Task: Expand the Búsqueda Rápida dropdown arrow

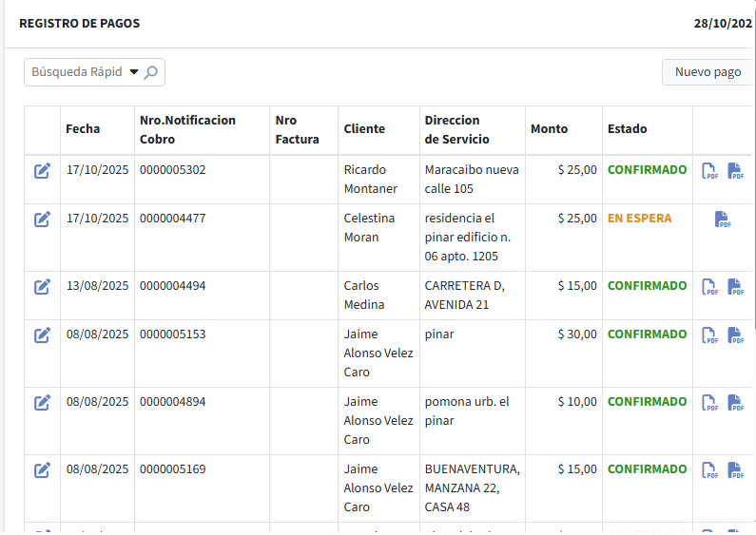Action: point(133,72)
